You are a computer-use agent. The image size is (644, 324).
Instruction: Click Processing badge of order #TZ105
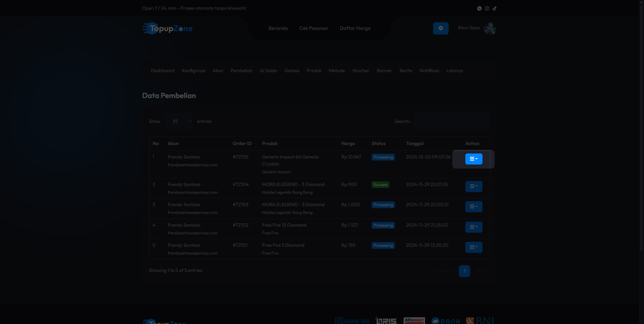point(383,157)
